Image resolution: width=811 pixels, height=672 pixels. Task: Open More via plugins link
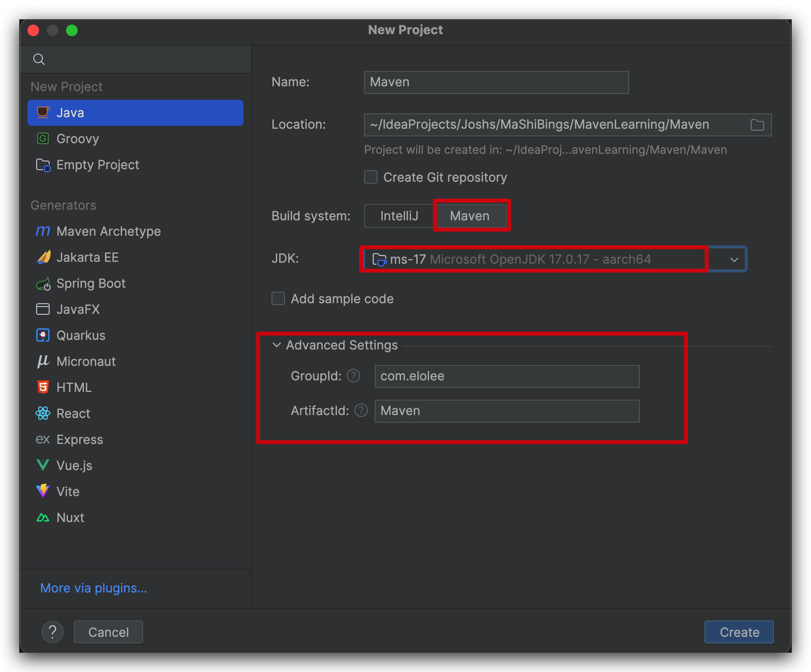[x=94, y=588]
